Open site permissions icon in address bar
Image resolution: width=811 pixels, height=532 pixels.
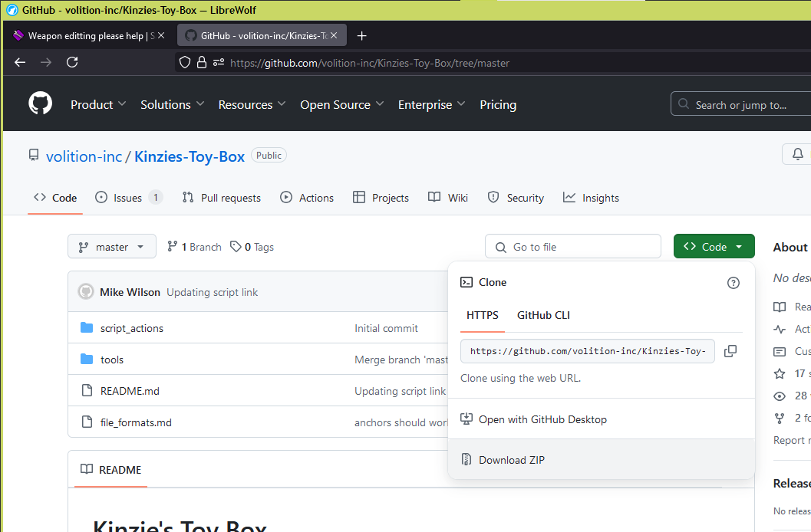point(219,63)
